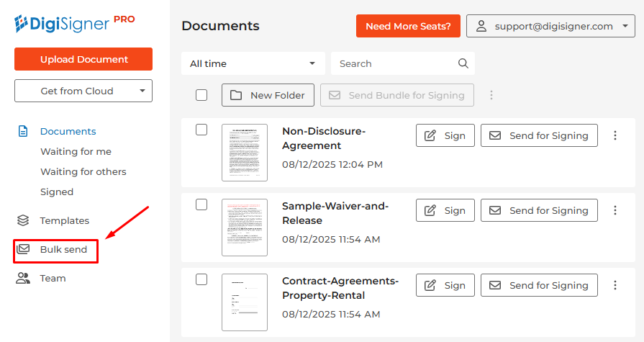Open the three-dot menu for Sample-Waiver-and-Release

tap(614, 210)
